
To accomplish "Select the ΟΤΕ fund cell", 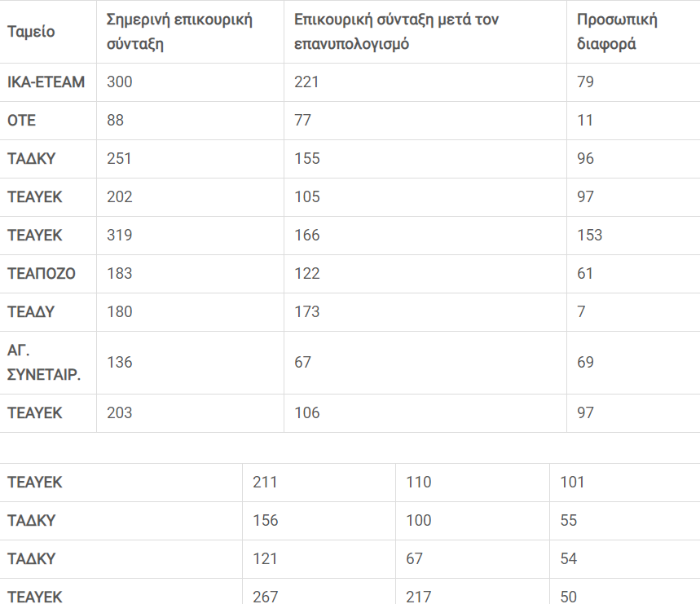I will [x=22, y=121].
